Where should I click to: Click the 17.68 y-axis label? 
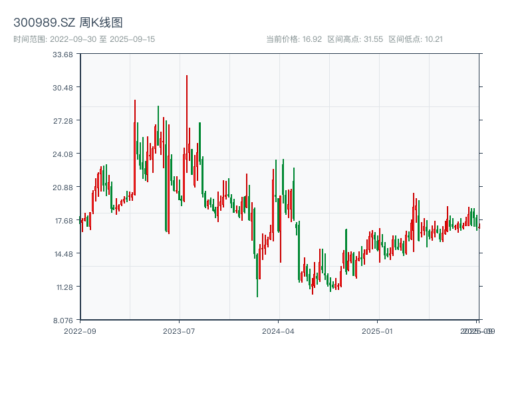[x=64, y=221]
